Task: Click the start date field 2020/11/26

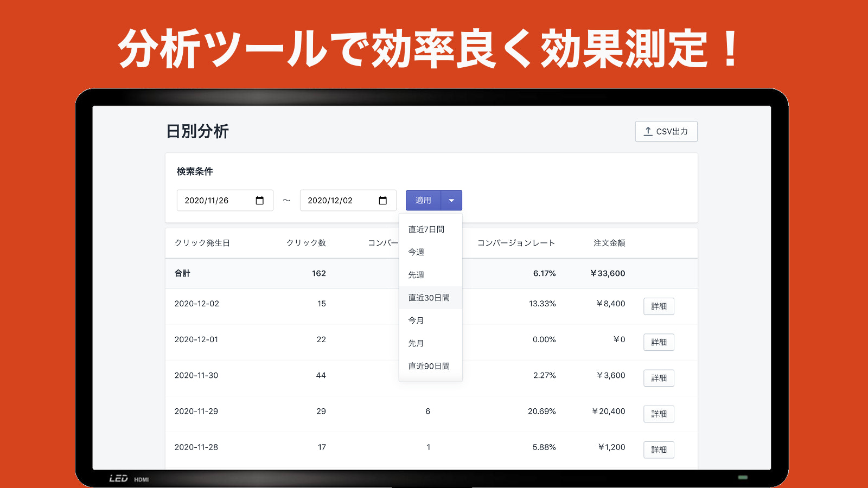Action: pos(214,201)
